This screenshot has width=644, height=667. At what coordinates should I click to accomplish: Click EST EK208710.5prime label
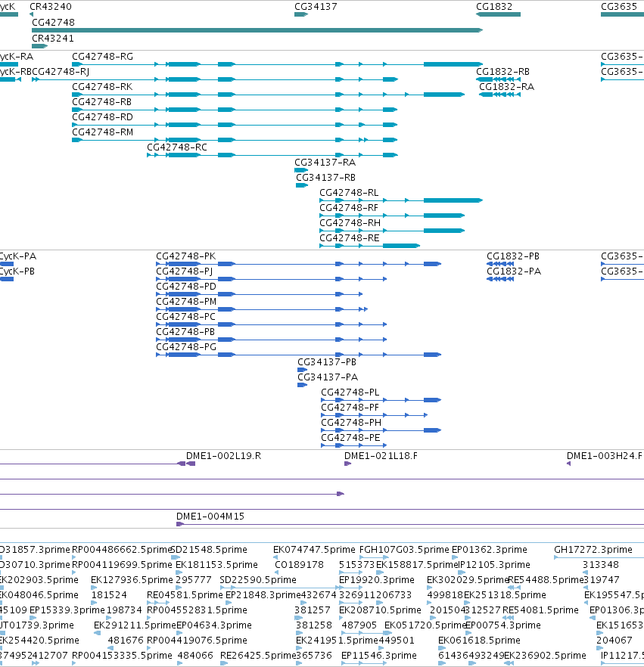[x=380, y=610]
